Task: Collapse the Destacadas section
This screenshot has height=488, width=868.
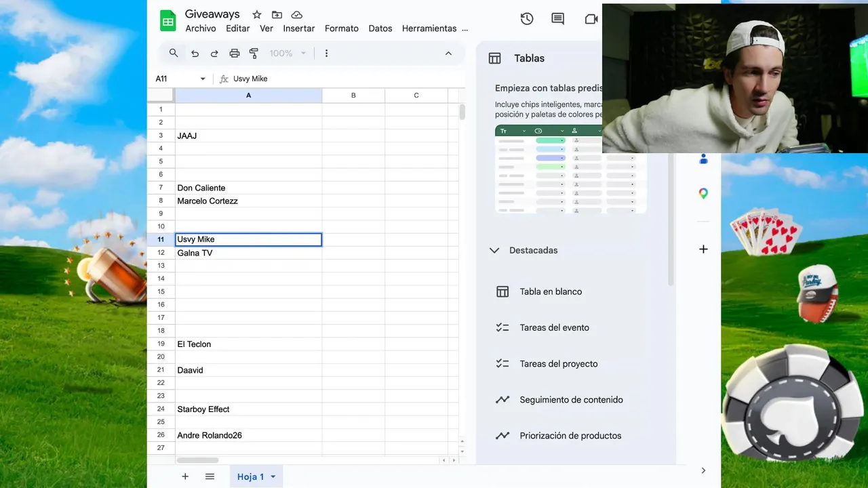Action: (x=494, y=250)
